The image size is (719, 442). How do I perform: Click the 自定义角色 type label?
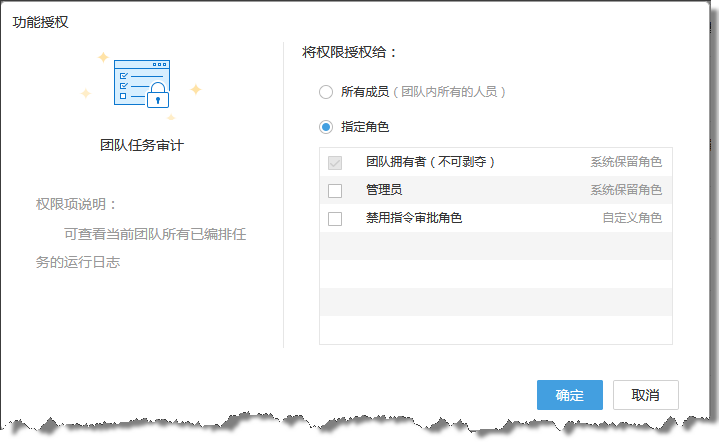(x=631, y=218)
